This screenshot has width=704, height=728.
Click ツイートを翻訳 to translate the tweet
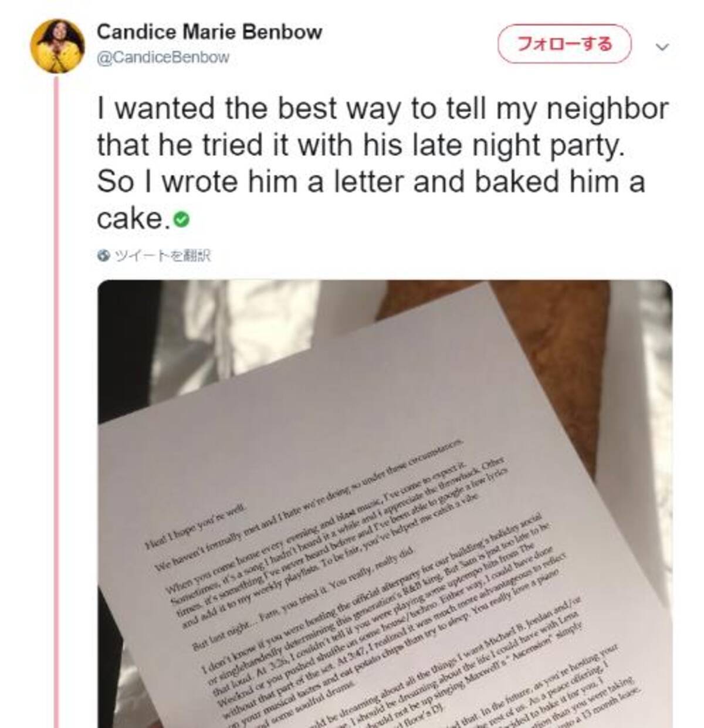click(x=163, y=256)
